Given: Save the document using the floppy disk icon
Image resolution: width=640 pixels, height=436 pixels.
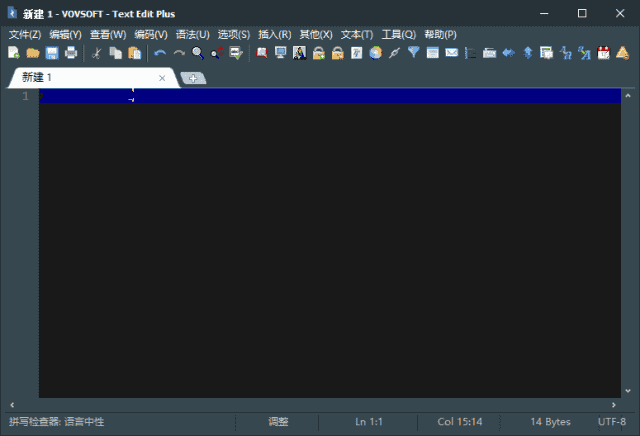Looking at the screenshot, I should coord(51,53).
